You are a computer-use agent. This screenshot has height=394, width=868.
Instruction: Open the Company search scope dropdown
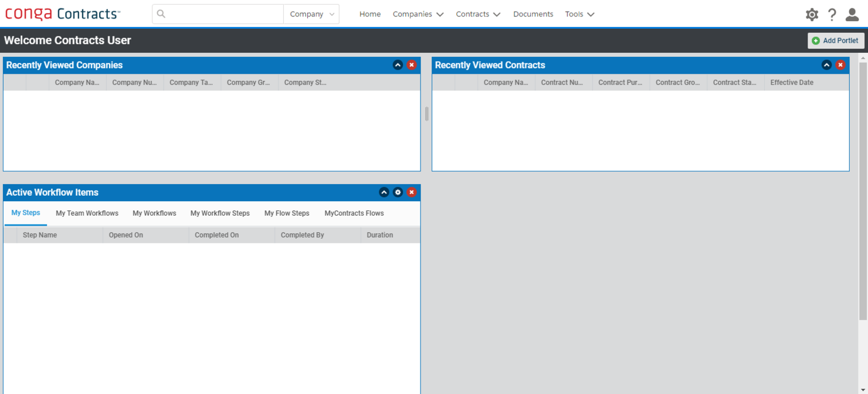click(x=311, y=13)
